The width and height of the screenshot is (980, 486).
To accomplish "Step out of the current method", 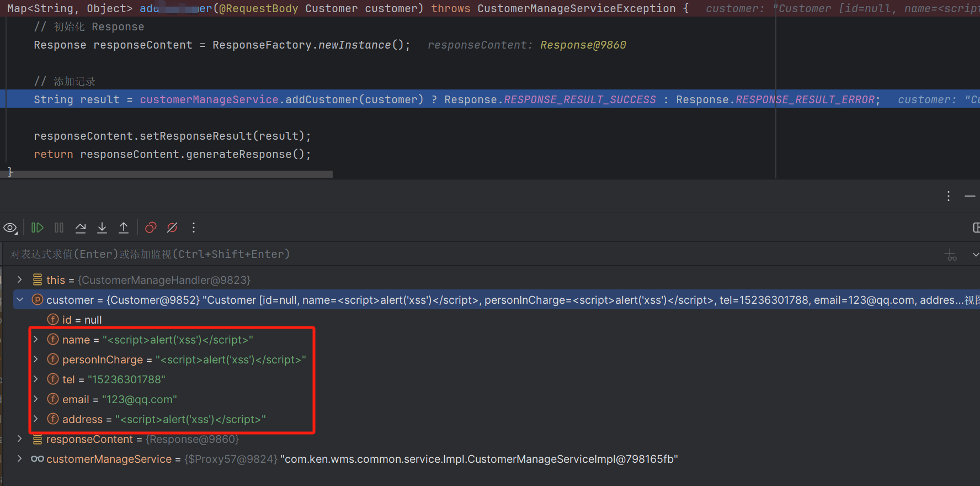I will [x=124, y=228].
